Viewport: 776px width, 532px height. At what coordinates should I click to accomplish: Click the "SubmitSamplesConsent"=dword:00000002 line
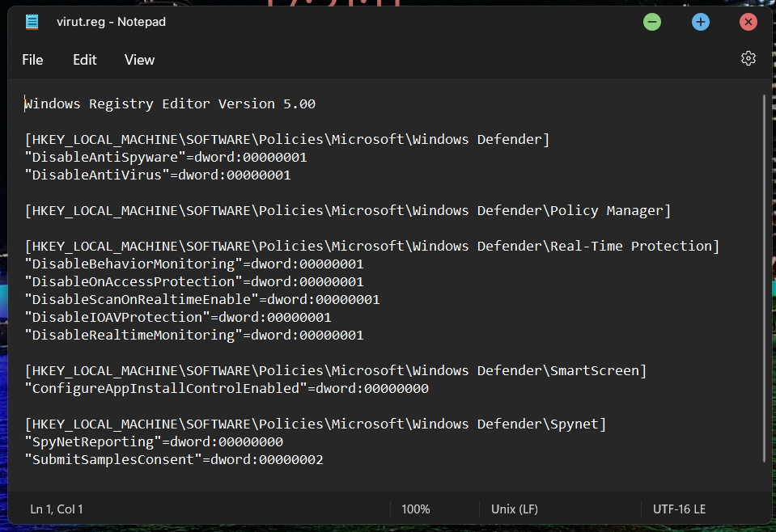pos(174,460)
